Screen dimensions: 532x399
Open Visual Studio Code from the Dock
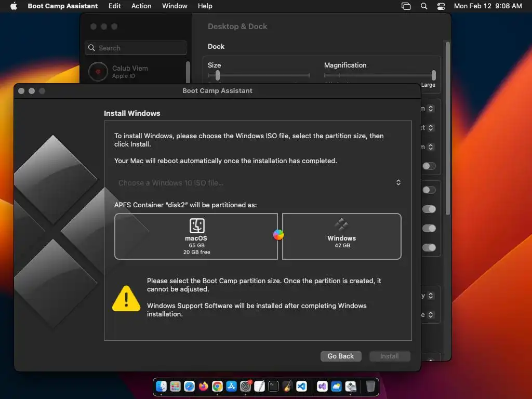[x=302, y=386]
